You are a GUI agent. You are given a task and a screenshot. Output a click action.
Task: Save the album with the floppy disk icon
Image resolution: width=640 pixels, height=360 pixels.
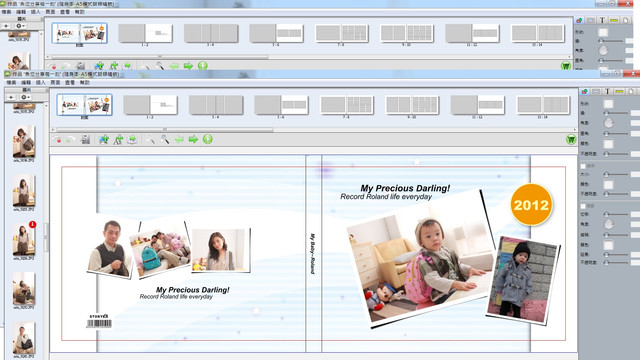coord(85,139)
